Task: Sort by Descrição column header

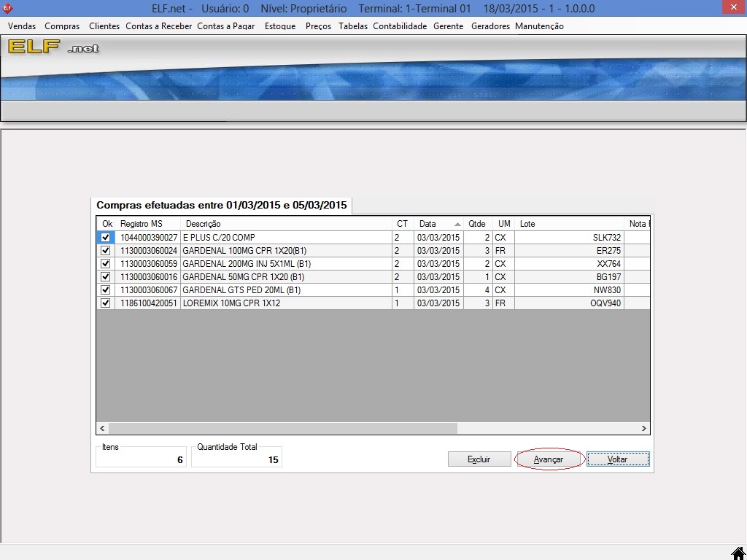Action: click(x=286, y=224)
